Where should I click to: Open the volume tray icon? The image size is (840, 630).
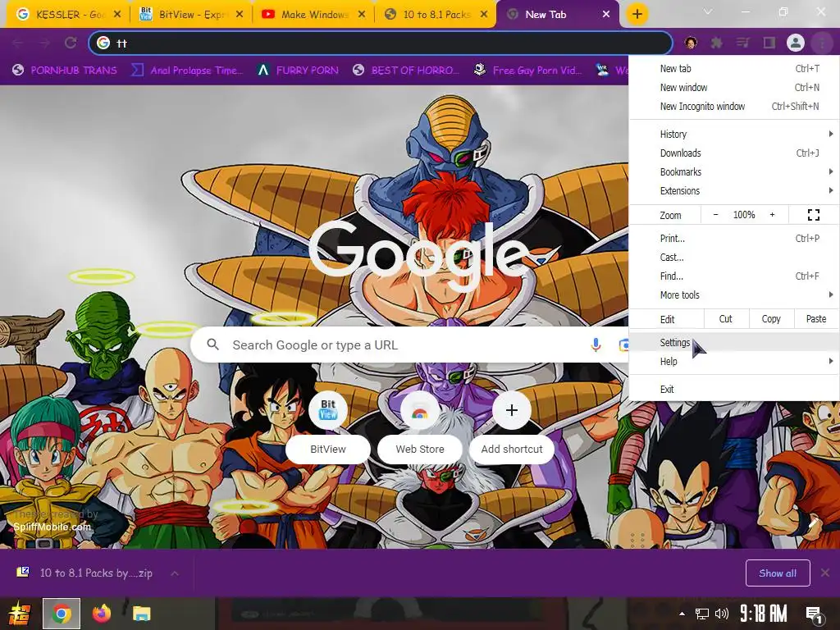coord(722,614)
